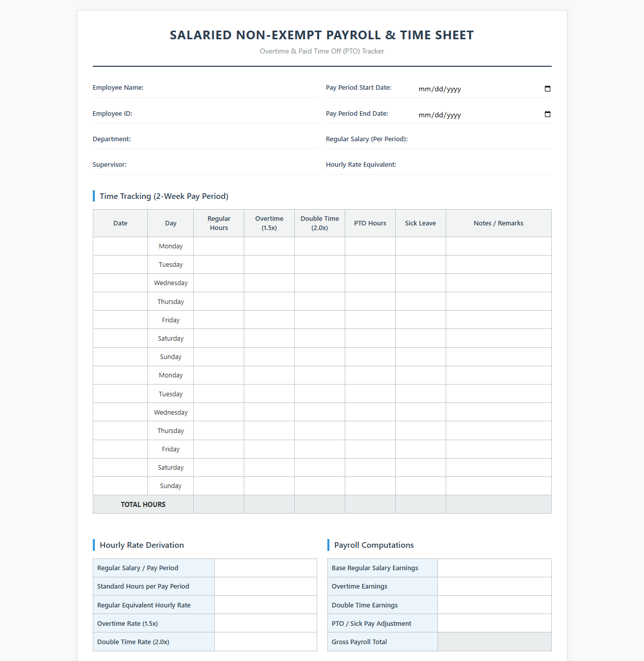
Task: Click the 'TOTAL HOURS' row label
Action: click(143, 504)
